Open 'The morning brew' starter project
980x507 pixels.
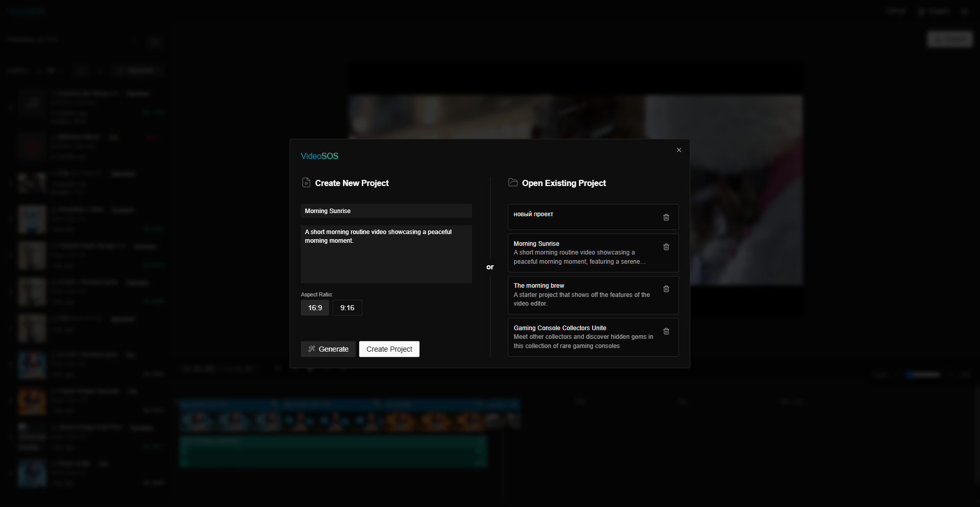(x=582, y=295)
